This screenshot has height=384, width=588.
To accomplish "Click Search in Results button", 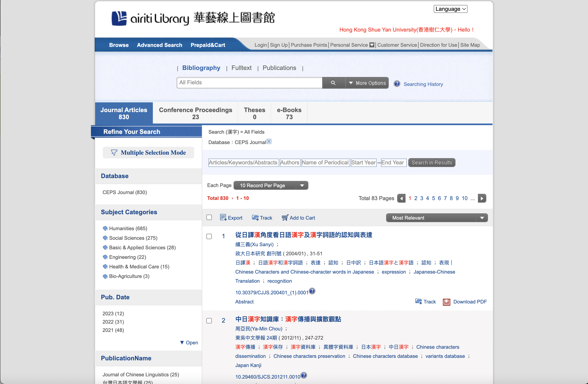I will coord(431,163).
